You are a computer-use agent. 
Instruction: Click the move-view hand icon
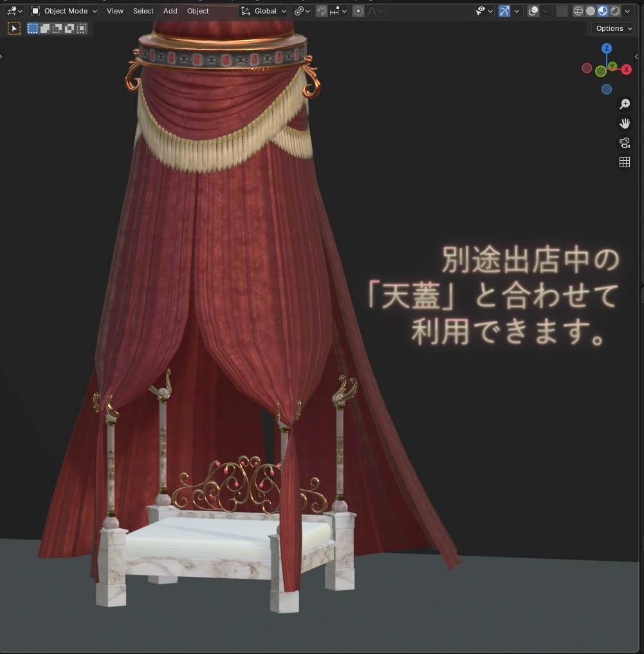(624, 123)
